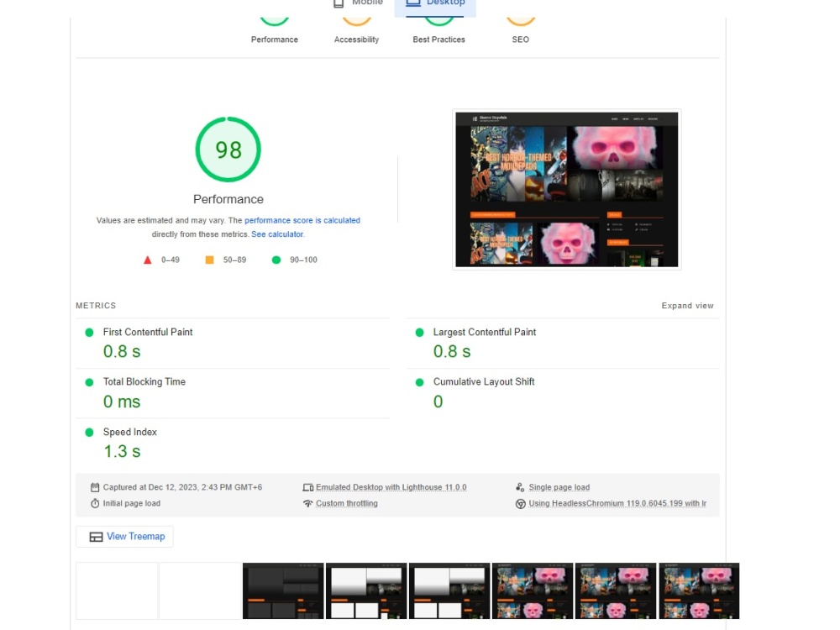Image resolution: width=840 pixels, height=630 pixels.
Task: Open the second blank filmstrip frame
Action: click(x=201, y=591)
